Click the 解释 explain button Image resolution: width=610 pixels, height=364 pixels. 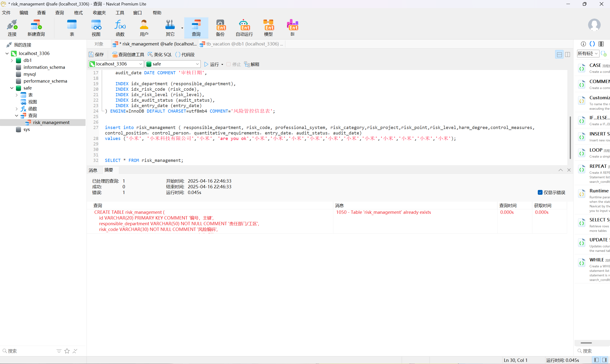tap(252, 64)
